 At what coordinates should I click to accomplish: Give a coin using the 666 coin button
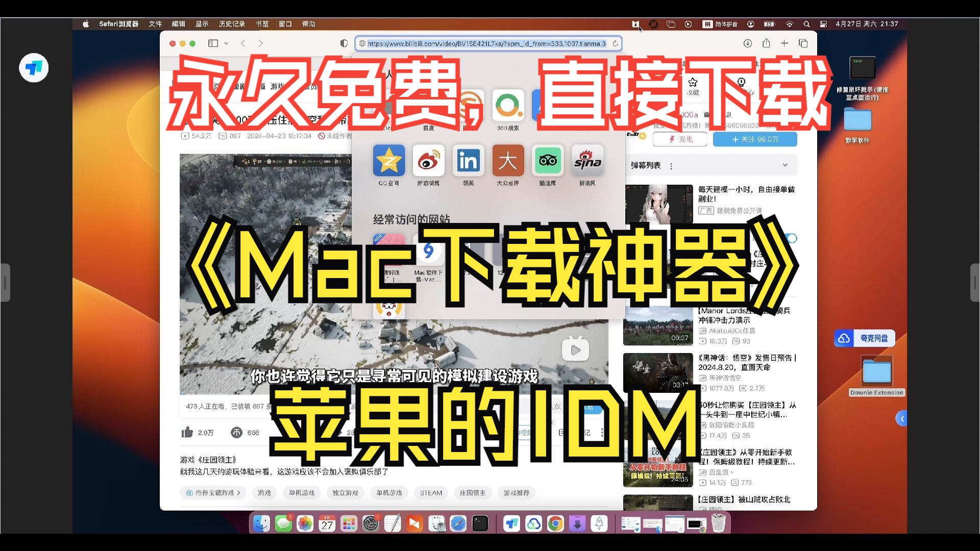[245, 433]
